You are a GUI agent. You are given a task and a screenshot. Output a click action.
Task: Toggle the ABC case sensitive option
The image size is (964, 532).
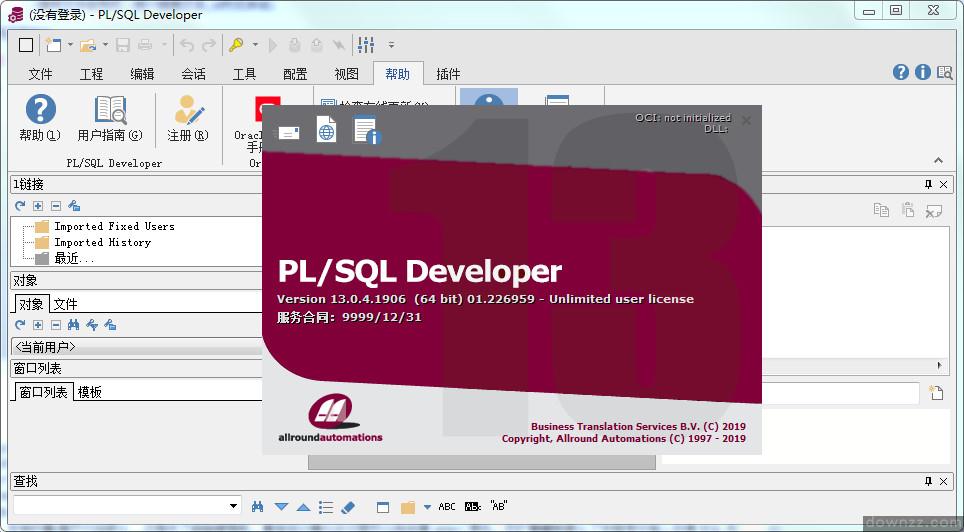[447, 507]
